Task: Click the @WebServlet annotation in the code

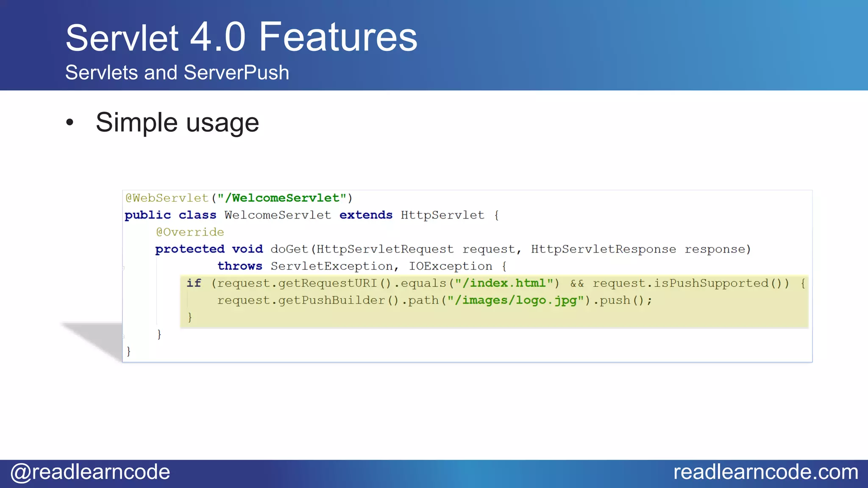Action: (167, 198)
